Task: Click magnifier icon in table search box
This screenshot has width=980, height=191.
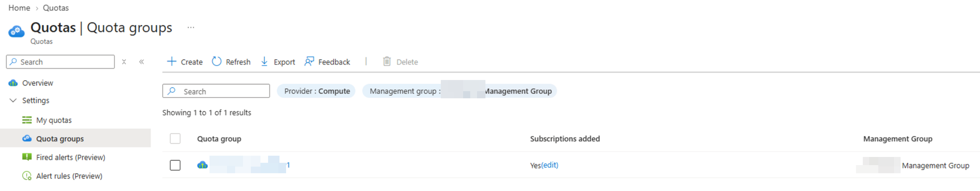Action: 172,91
